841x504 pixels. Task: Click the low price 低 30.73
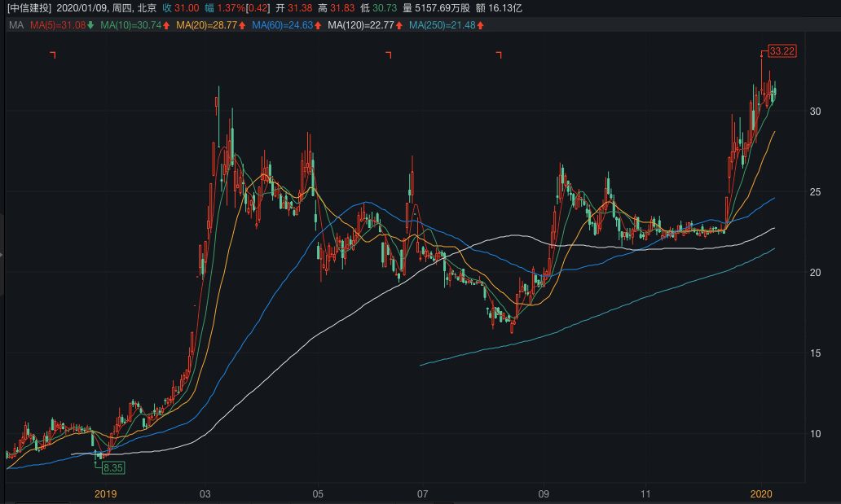click(379, 8)
